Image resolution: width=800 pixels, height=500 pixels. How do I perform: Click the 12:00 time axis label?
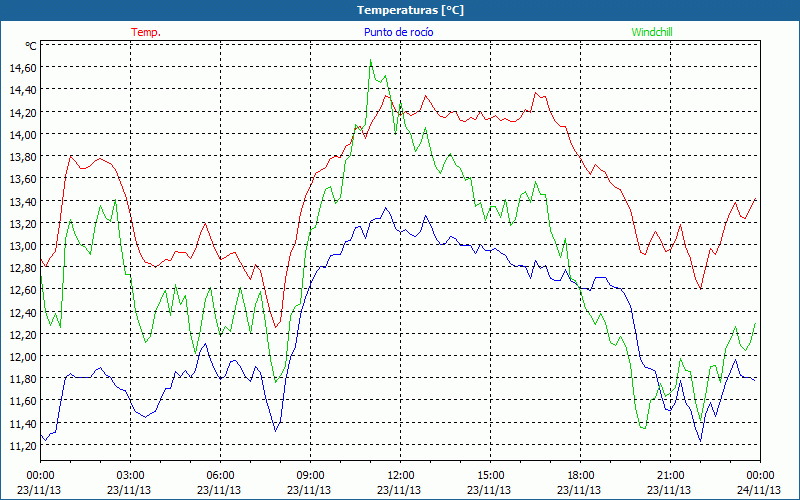pyautogui.click(x=401, y=475)
